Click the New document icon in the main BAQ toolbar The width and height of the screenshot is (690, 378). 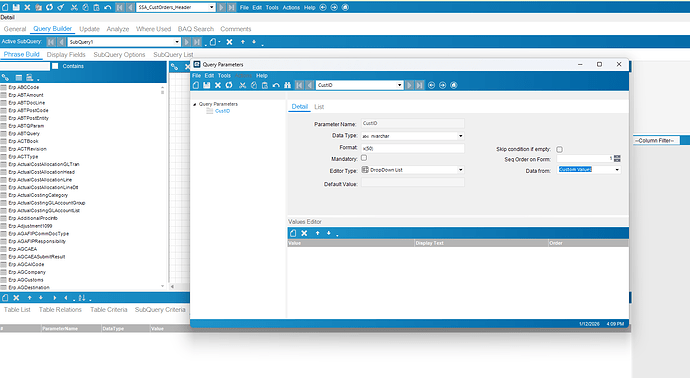(x=5, y=7)
